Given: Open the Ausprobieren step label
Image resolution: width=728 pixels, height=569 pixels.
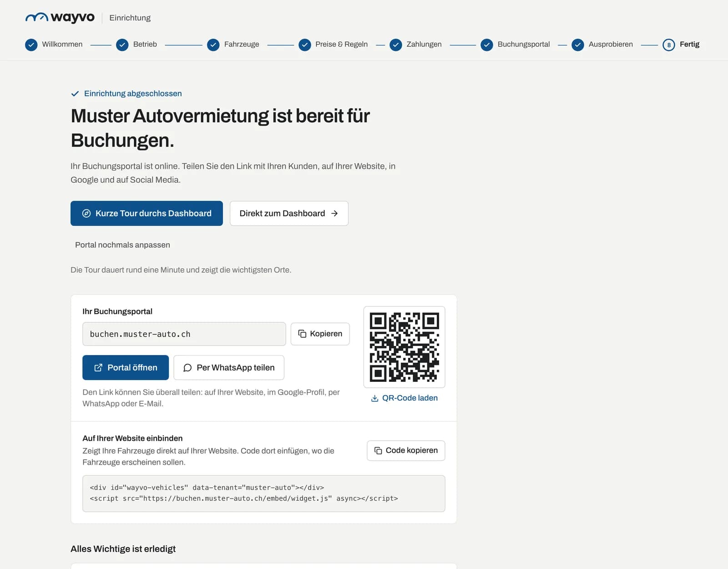Looking at the screenshot, I should click(611, 44).
